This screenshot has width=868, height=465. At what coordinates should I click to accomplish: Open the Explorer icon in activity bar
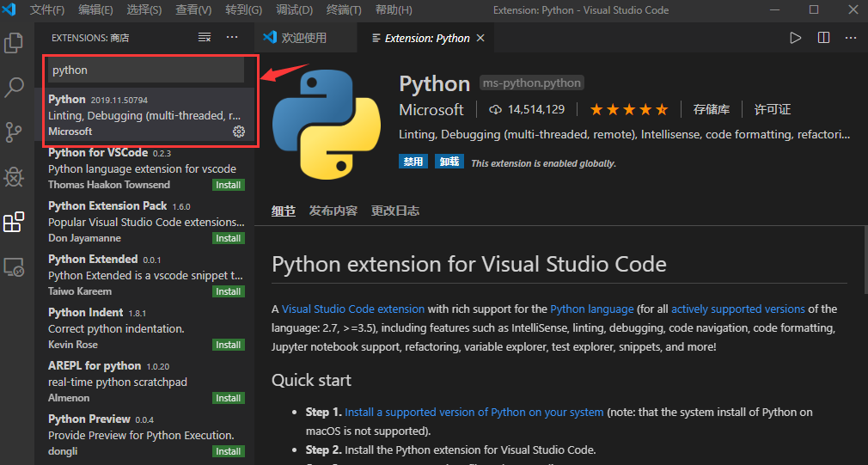click(x=14, y=42)
